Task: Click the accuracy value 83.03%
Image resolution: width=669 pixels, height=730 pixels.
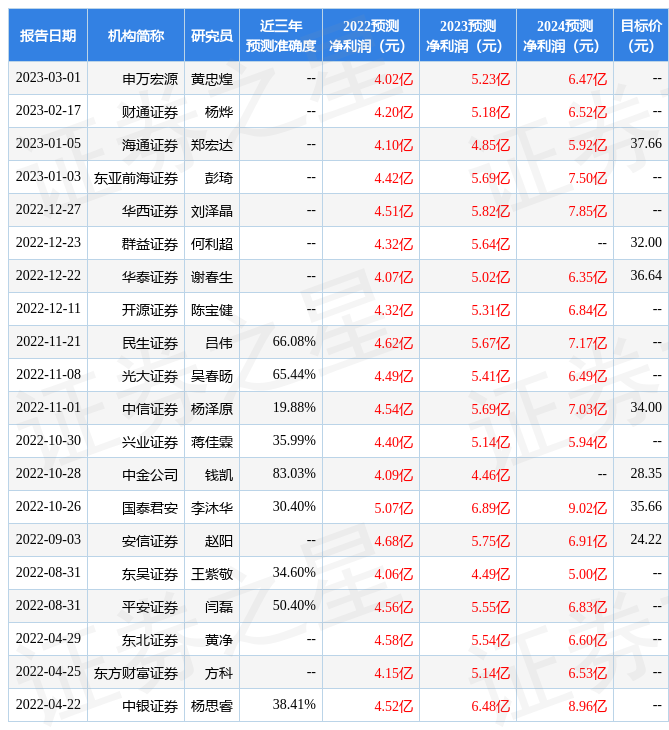Action: point(294,474)
